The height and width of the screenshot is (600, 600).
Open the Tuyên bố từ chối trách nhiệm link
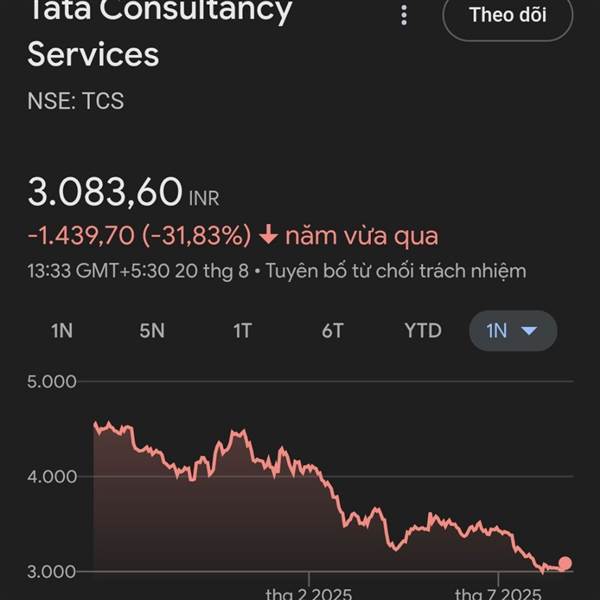[396, 271]
